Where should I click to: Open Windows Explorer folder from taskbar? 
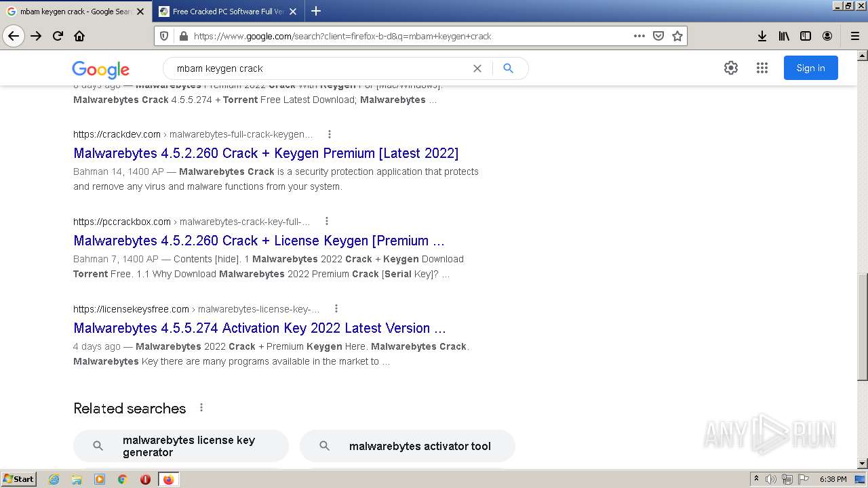[x=77, y=479]
